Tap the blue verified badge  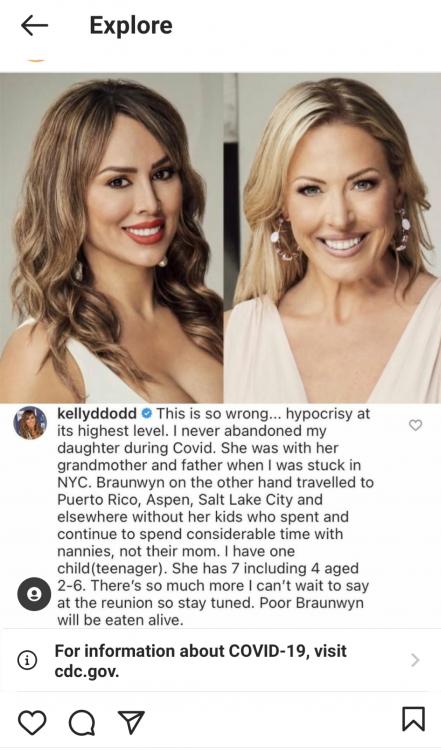tap(147, 413)
